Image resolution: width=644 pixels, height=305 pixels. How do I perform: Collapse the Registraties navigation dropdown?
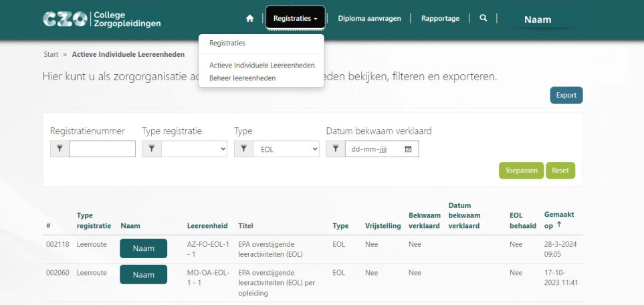point(296,19)
